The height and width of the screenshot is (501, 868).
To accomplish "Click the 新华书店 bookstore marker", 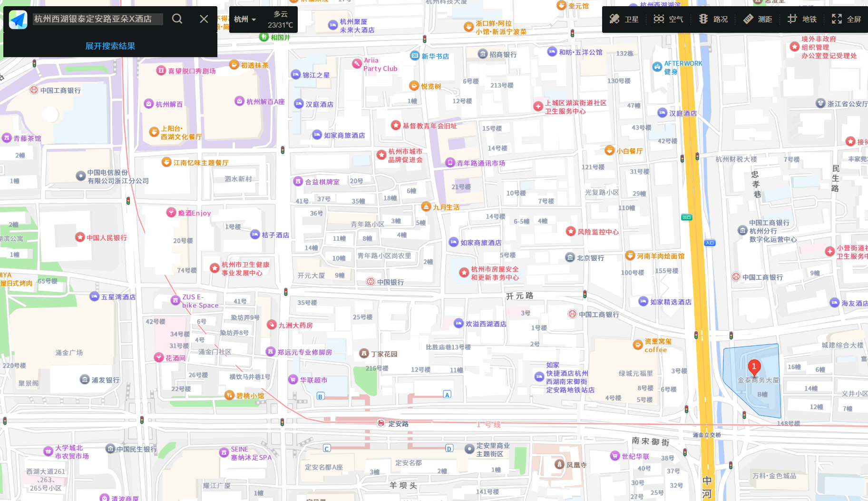I will click(x=415, y=56).
